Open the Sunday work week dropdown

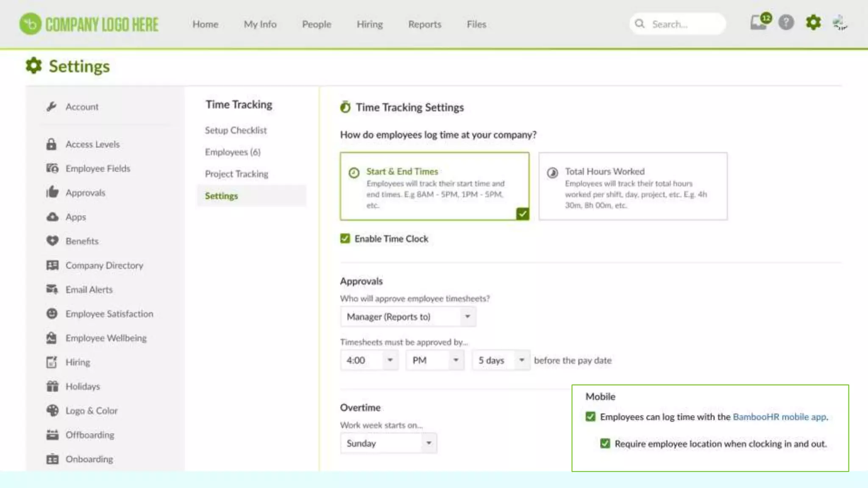[388, 444]
